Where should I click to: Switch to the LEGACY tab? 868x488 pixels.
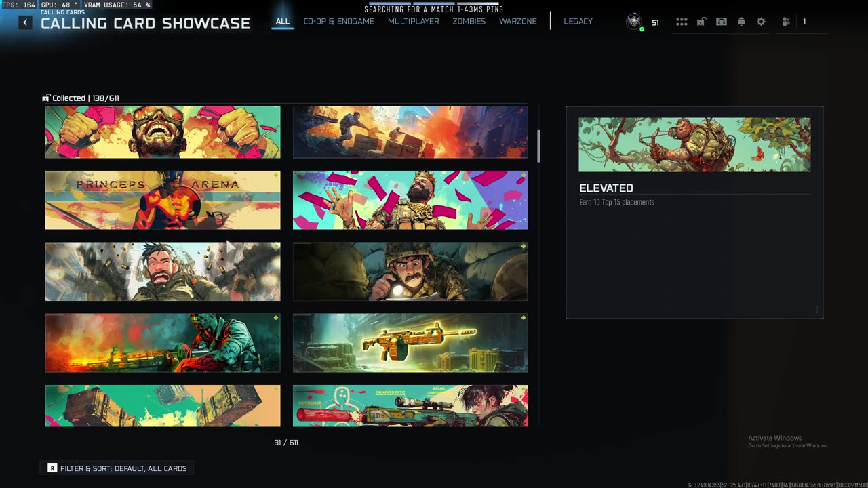point(578,22)
